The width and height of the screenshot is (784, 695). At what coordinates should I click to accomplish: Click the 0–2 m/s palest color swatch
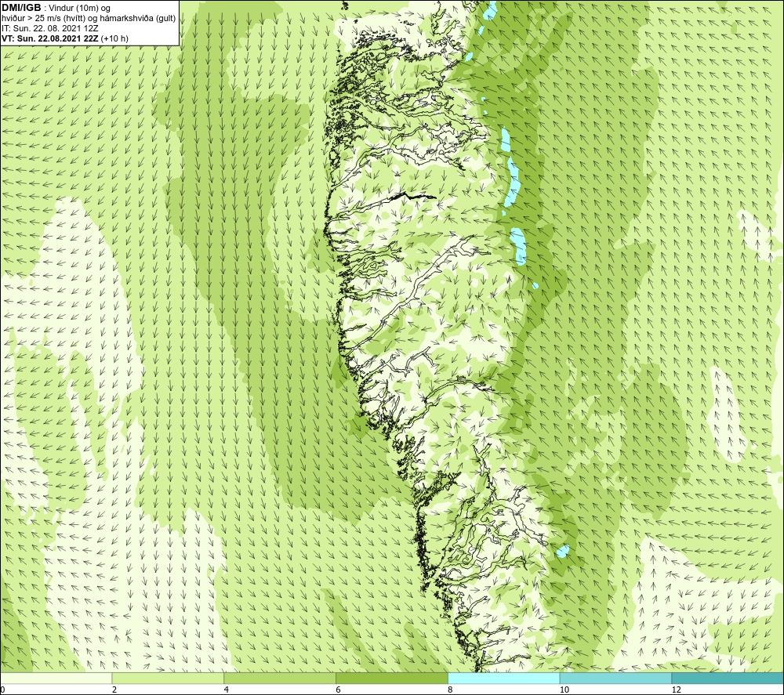56,678
